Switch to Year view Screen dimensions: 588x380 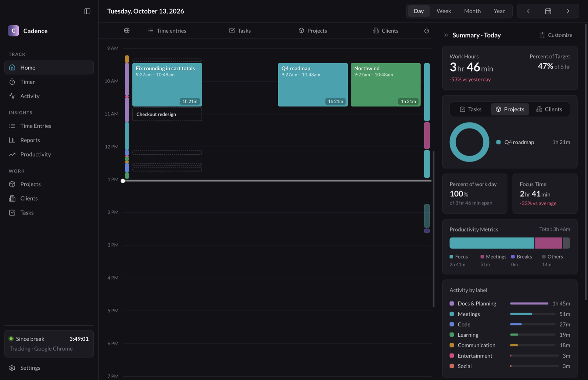(499, 11)
